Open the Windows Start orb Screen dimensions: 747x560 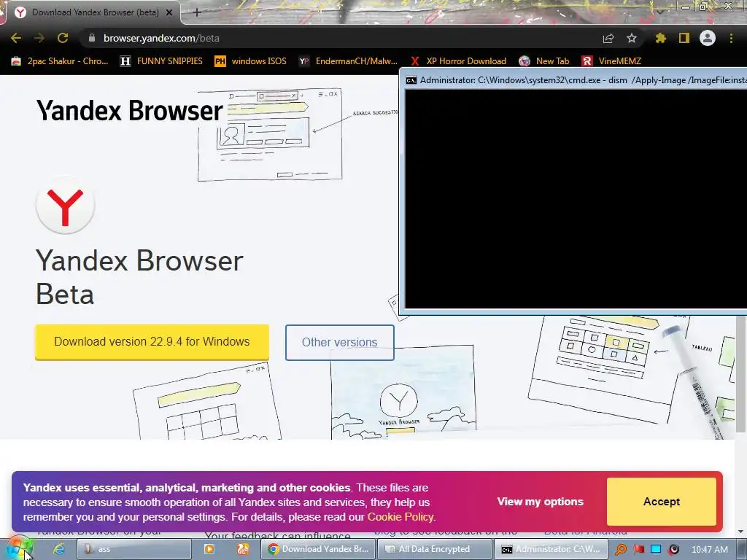(18, 548)
